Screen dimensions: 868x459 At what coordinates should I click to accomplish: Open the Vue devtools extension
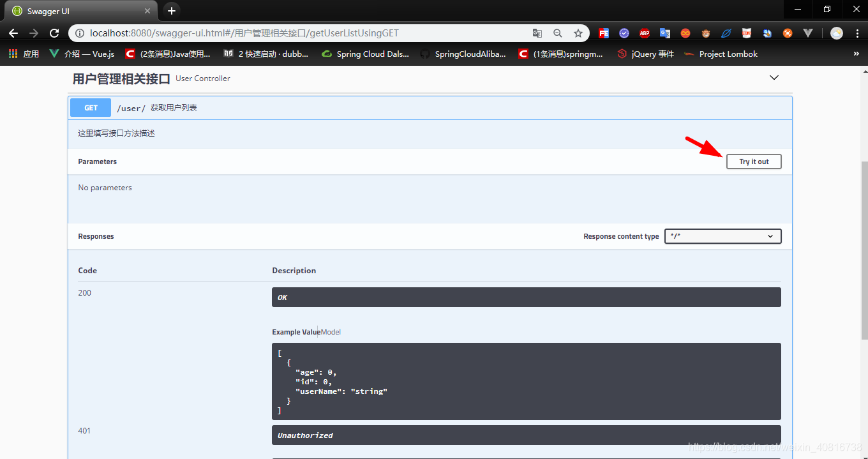coord(808,33)
